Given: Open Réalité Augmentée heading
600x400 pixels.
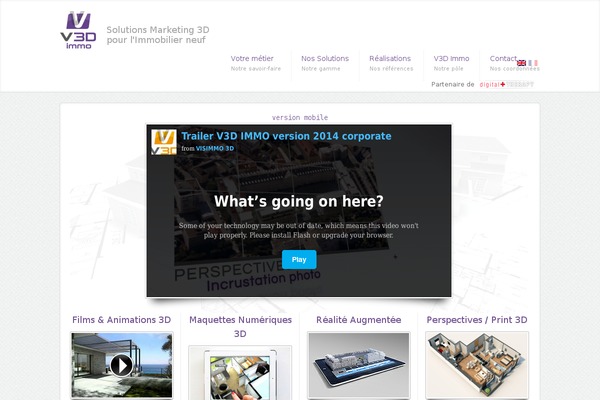Looking at the screenshot, I should (359, 320).
